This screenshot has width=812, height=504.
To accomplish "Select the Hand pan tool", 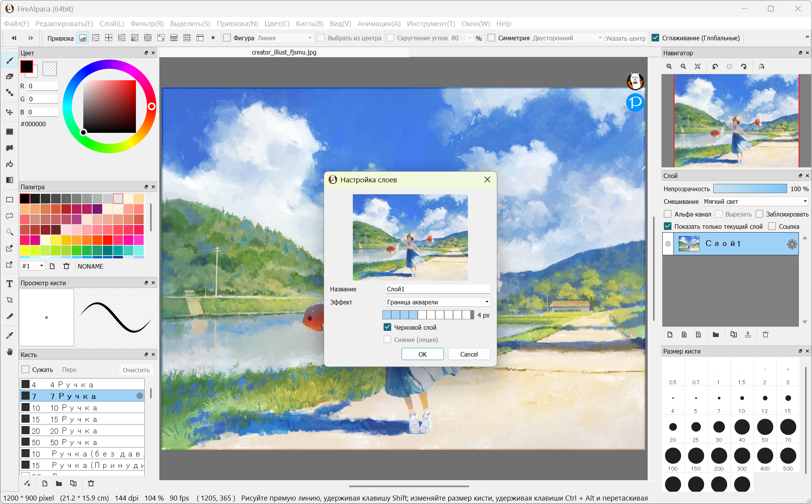I will point(10,352).
